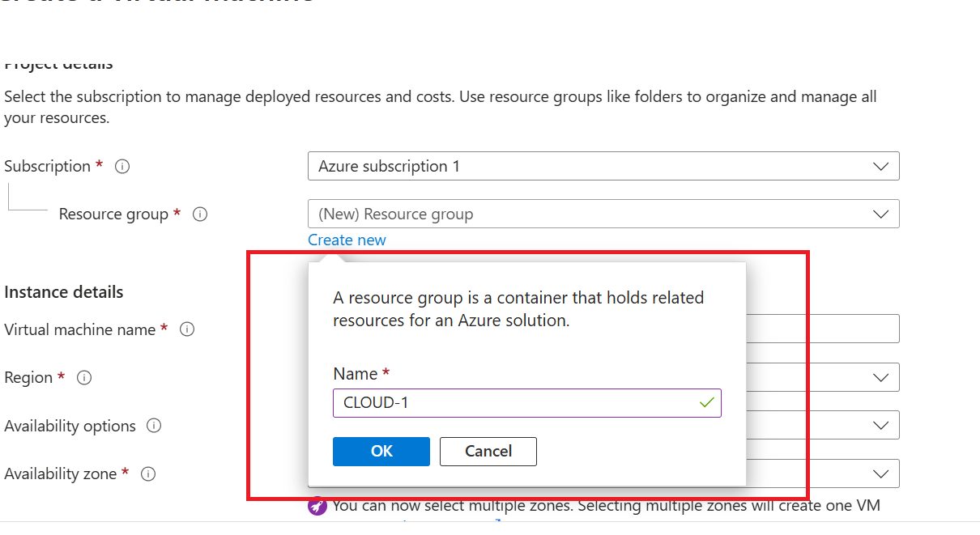980x535 pixels.
Task: Open the Availability zone dropdown arrow
Action: coord(880,474)
